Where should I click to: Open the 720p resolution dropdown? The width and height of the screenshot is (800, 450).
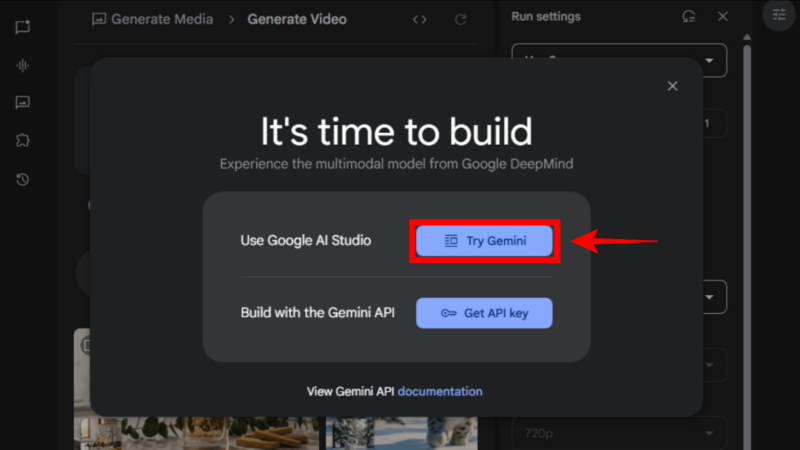619,433
